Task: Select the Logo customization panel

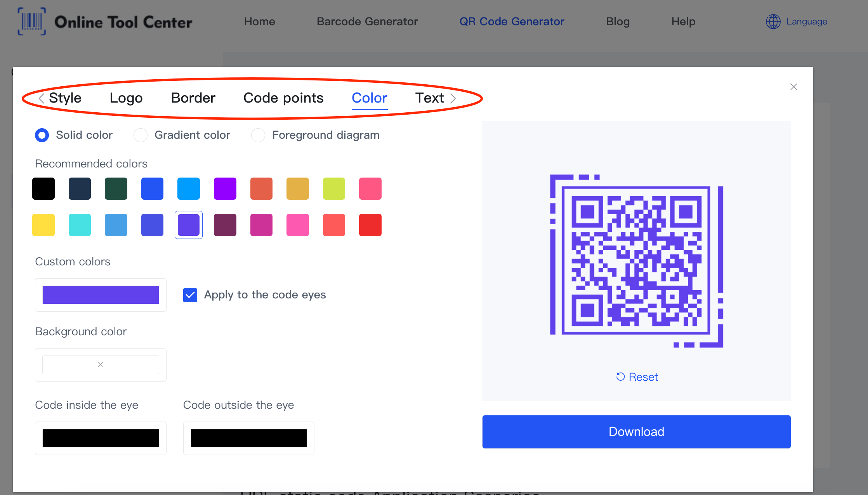Action: (x=126, y=97)
